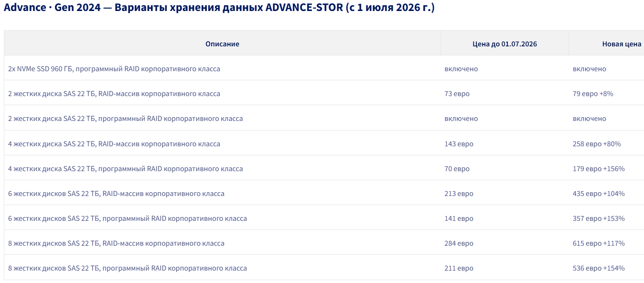Select '8 жестких дисков SAS 22 ТБ, программный RAID' description
644x283 pixels.
pos(128,268)
